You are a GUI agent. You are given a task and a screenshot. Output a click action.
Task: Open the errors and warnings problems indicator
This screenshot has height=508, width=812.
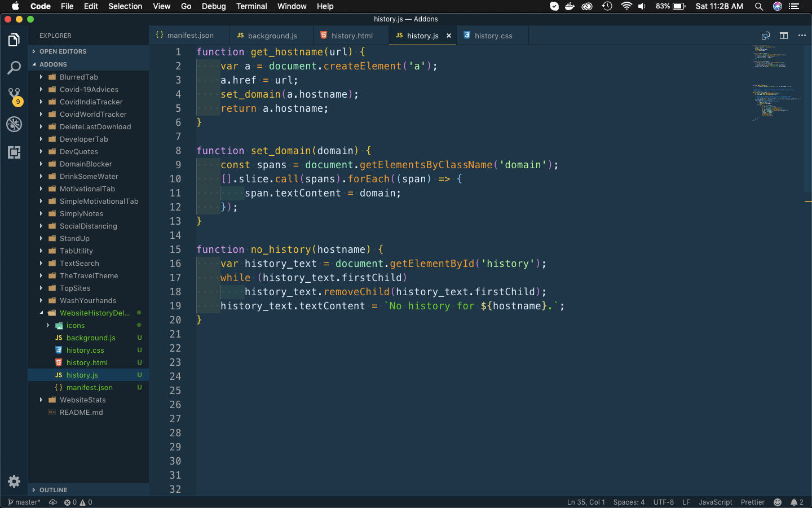click(78, 502)
